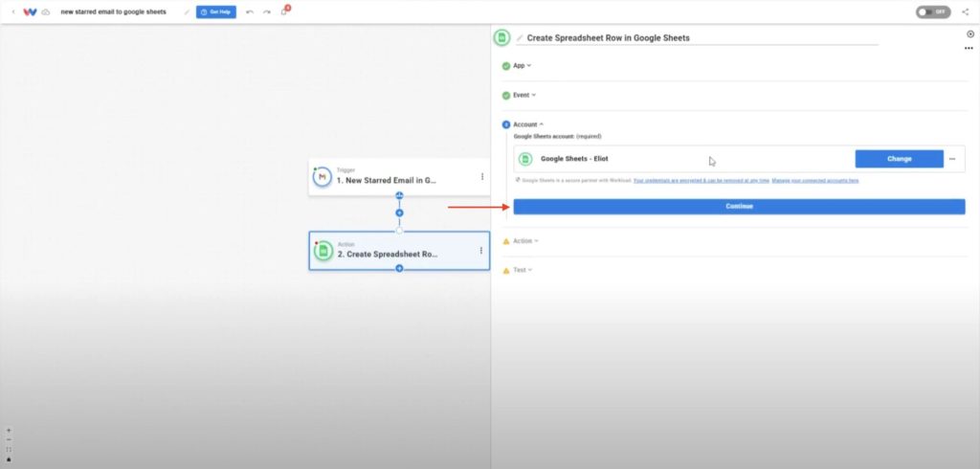This screenshot has width=980, height=469.
Task: Click the Sheets icon on the action node
Action: pos(323,251)
